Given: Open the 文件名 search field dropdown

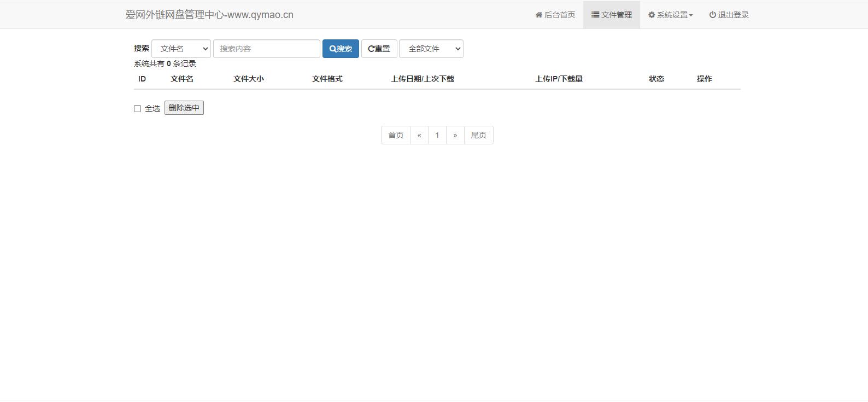Looking at the screenshot, I should [181, 49].
